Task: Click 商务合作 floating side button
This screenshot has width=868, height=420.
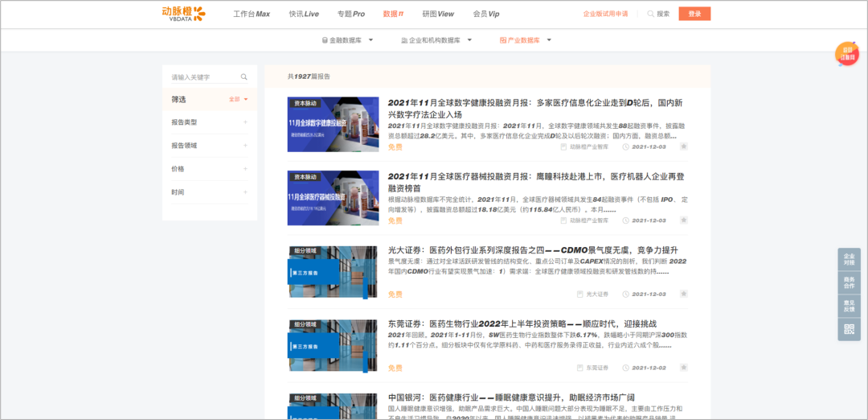Action: pyautogui.click(x=849, y=283)
